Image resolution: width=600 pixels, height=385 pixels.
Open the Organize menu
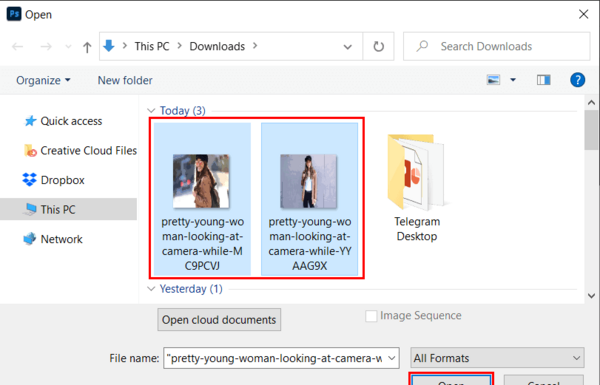pyautogui.click(x=43, y=80)
